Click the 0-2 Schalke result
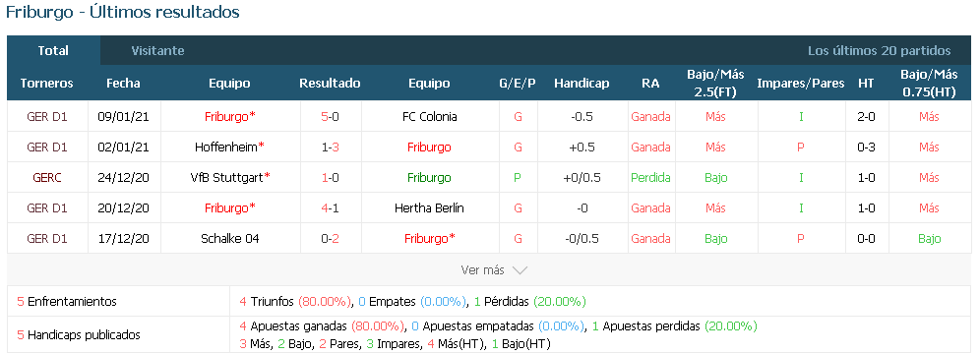Image resolution: width=980 pixels, height=354 pixels. pyautogui.click(x=330, y=239)
